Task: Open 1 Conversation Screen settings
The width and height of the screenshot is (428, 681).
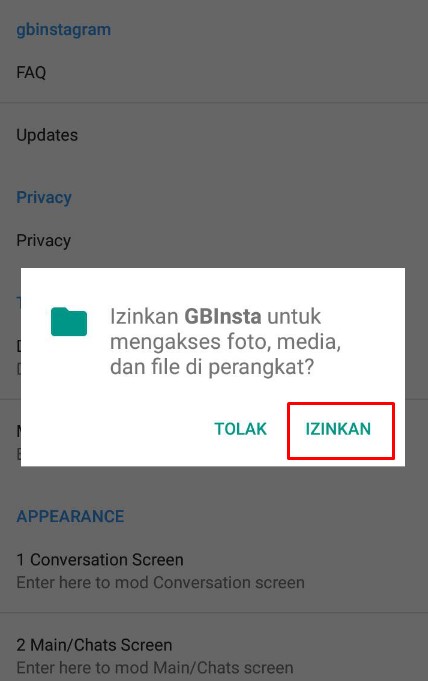Action: click(x=214, y=570)
